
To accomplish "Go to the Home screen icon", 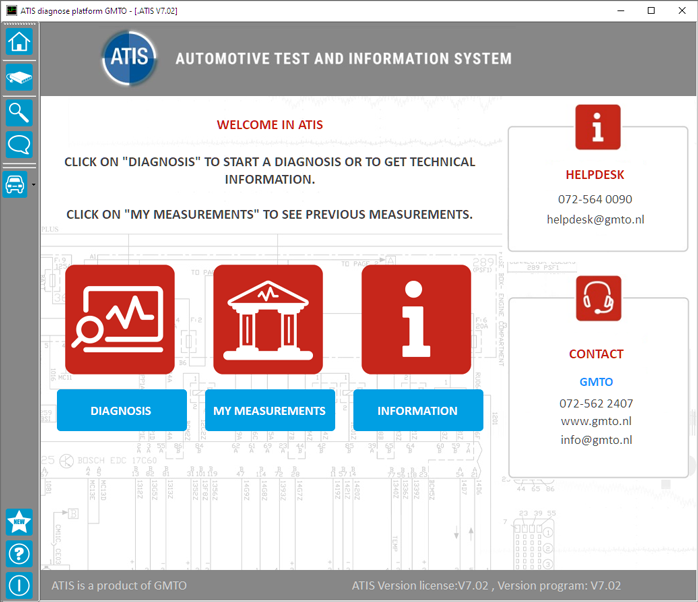I will (x=19, y=42).
